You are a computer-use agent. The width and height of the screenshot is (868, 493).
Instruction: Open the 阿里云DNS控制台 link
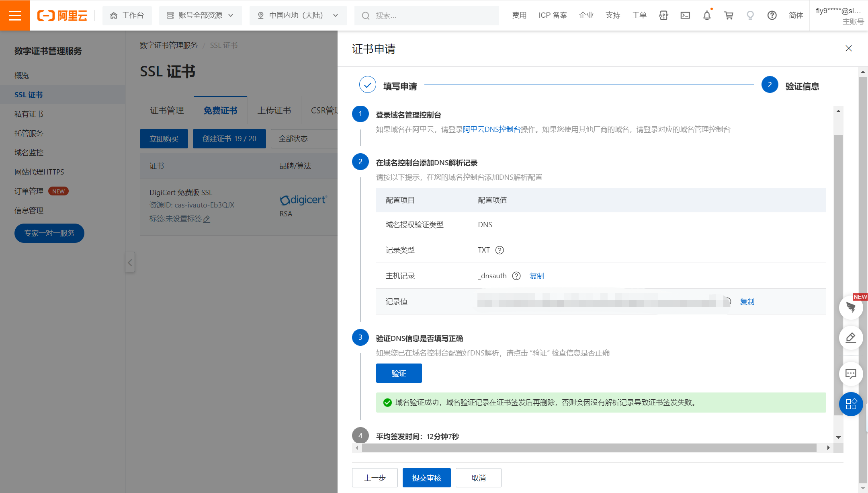[x=492, y=129]
